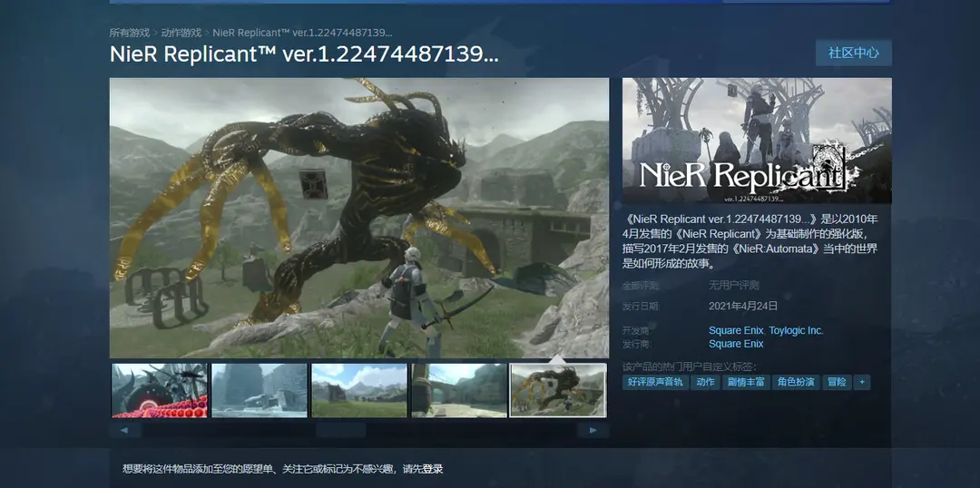Click the 好评原声音轨 tag
Viewport: 980px width, 488px height.
(x=655, y=382)
